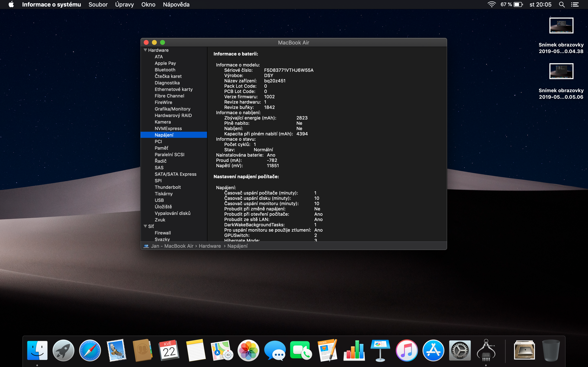Select Bluetooth in the hardware sidebar
The image size is (588, 367).
click(165, 70)
